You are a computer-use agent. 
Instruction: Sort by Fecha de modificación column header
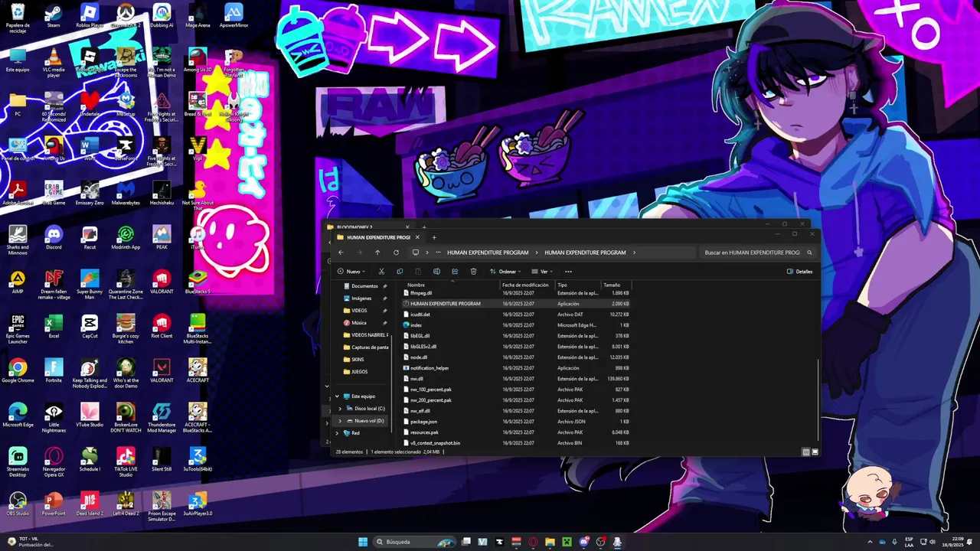pyautogui.click(x=527, y=285)
